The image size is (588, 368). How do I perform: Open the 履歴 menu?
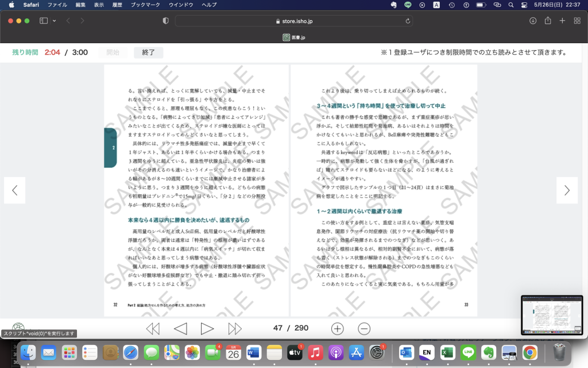(116, 5)
